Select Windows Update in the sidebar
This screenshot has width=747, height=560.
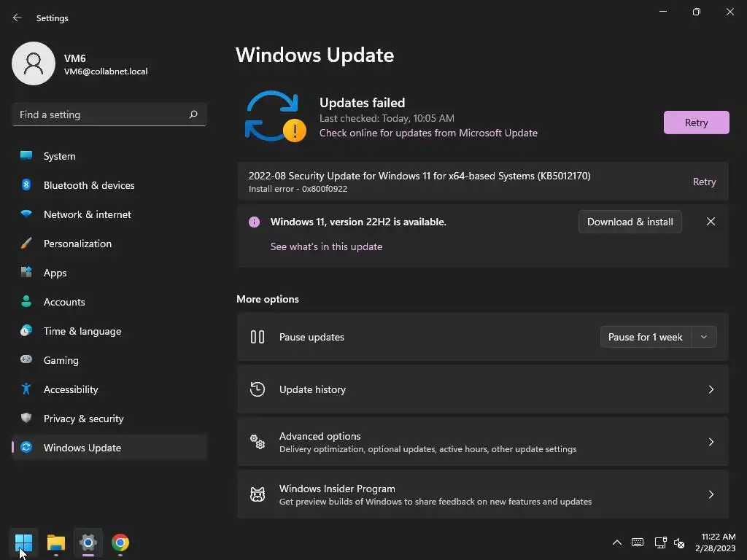pos(109,447)
